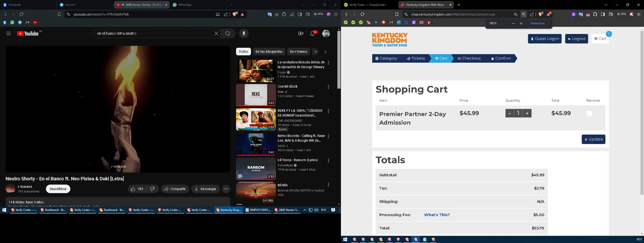The height and width of the screenshot is (243, 644).
Task: Open the 'What's This?' processing fee link
Action: pos(437,215)
